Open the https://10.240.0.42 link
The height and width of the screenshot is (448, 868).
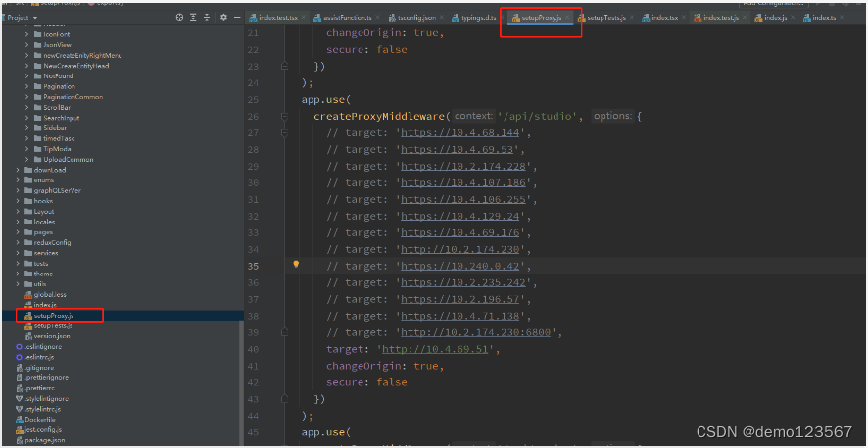coord(459,267)
